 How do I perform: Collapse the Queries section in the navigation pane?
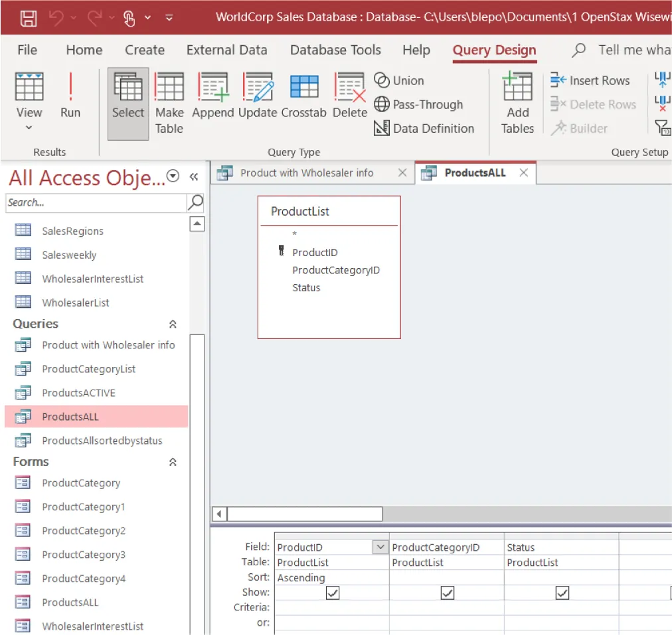172,324
